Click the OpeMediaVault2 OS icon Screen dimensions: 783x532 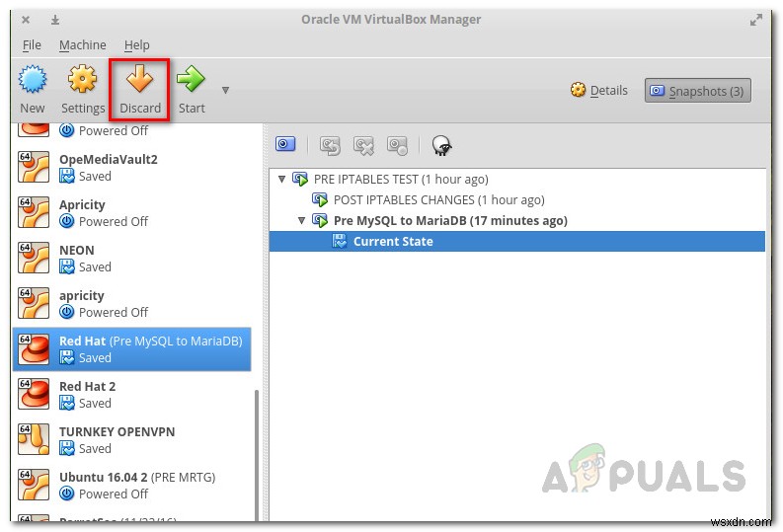[x=34, y=167]
